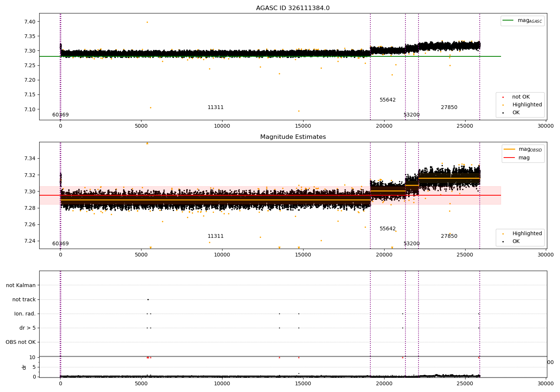The height and width of the screenshot is (392, 560).
Task: Click orange outlier point near 7.40 in top plot
Action: point(147,22)
